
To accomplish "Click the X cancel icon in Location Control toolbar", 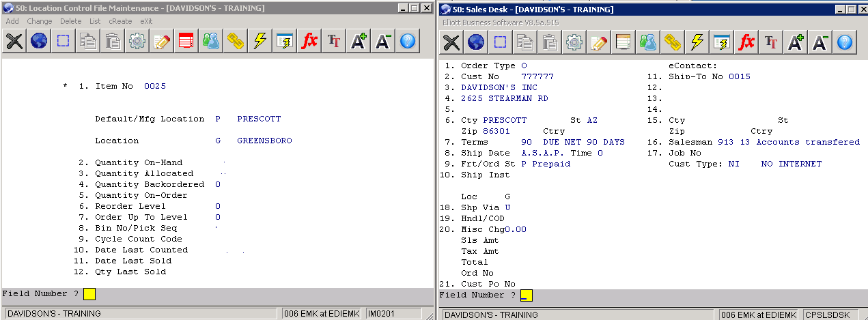I will pos(15,41).
